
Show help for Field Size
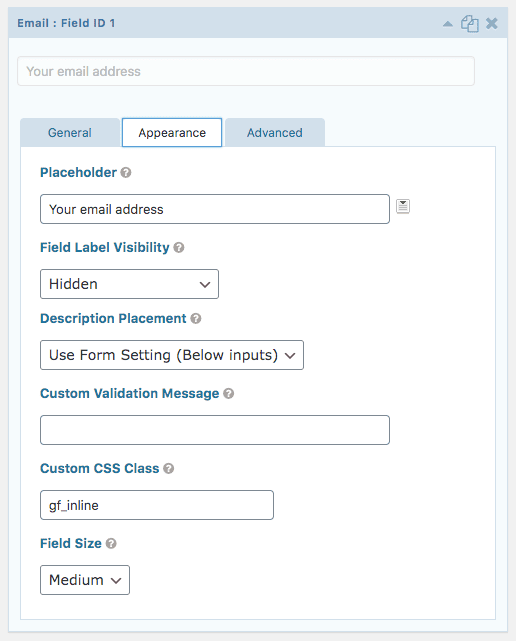(111, 543)
